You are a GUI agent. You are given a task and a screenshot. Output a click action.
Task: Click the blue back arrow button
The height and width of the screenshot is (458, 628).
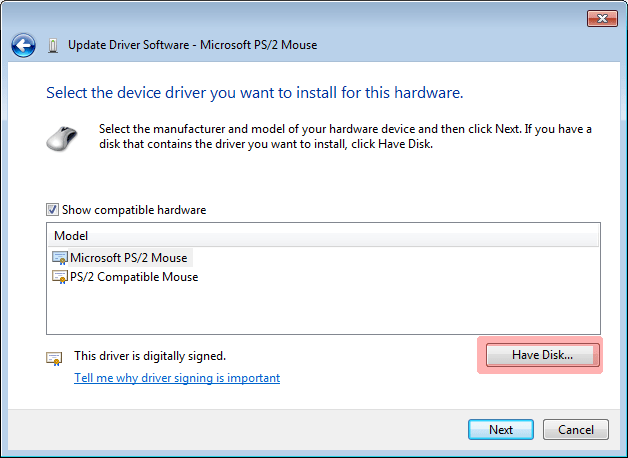click(x=24, y=45)
